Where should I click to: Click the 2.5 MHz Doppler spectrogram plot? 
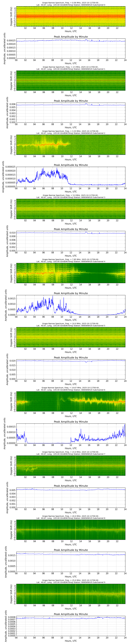71,80
